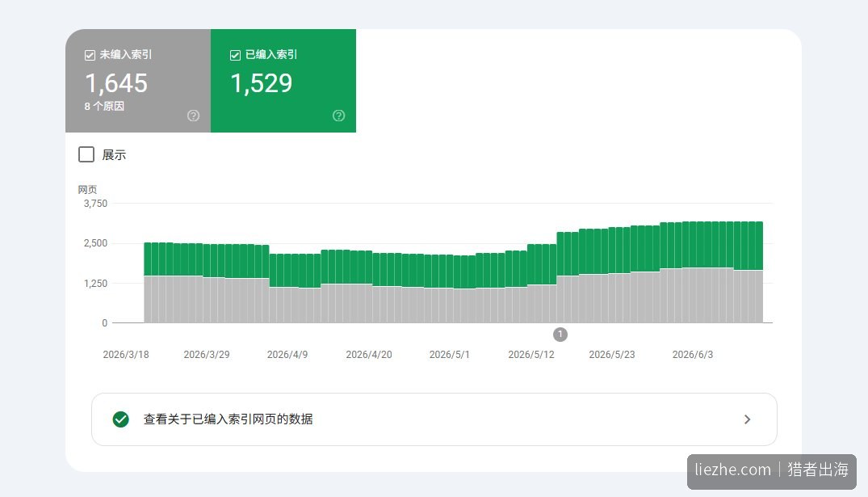Click the 2026/5/1 axis date label

coord(450,355)
